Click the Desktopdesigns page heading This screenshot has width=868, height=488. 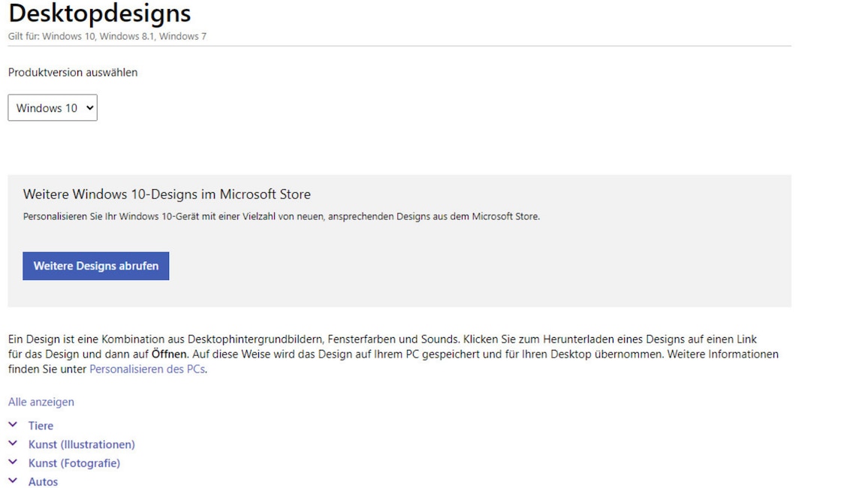pyautogui.click(x=100, y=14)
